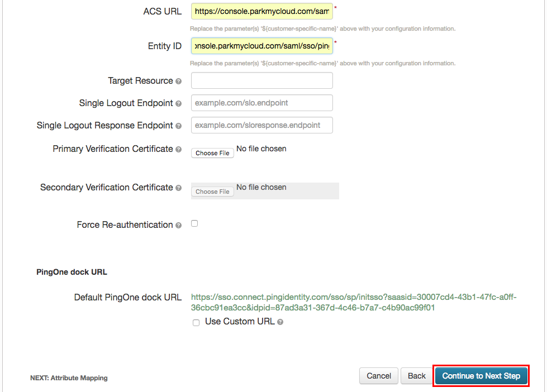Click the 'NEXT: Attribute Mapping' text
Screen dimensions: 547x392
69,378
